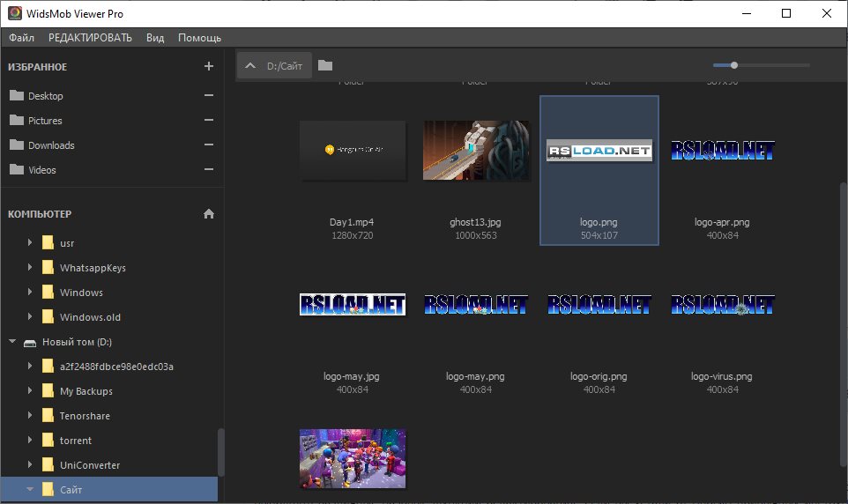Expand the WhatsappKeys folder

(30, 267)
